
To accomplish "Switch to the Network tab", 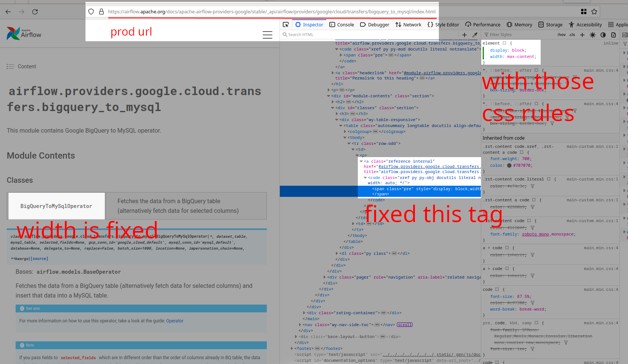I will (x=408, y=25).
